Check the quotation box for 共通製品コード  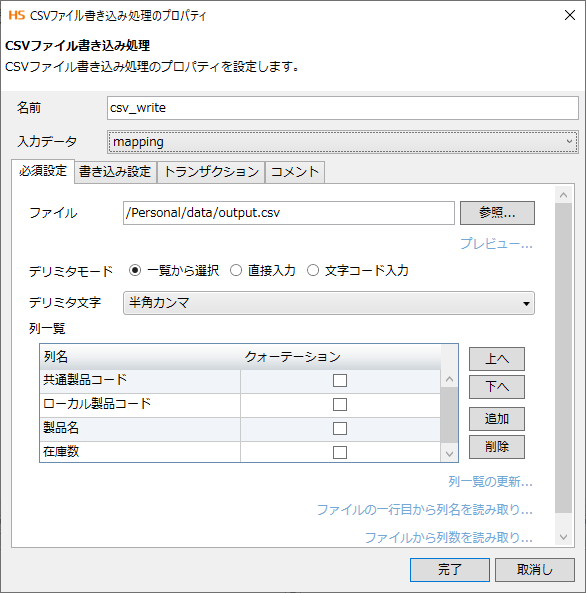340,380
